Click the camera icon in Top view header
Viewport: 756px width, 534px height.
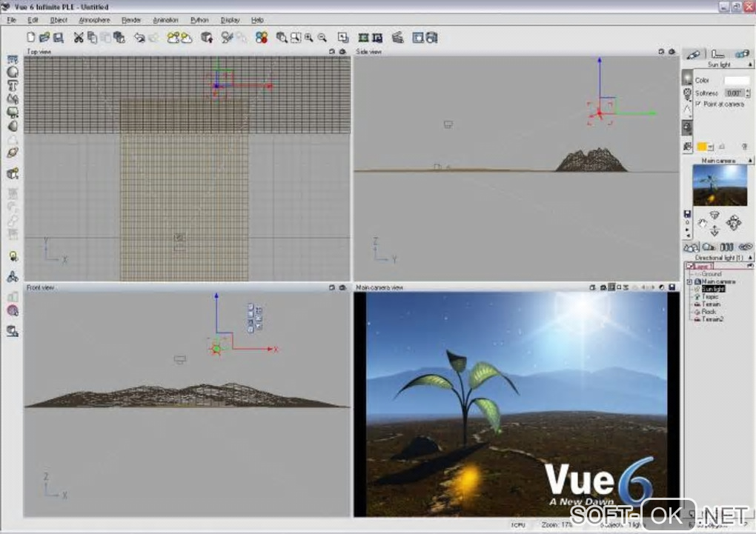click(343, 52)
